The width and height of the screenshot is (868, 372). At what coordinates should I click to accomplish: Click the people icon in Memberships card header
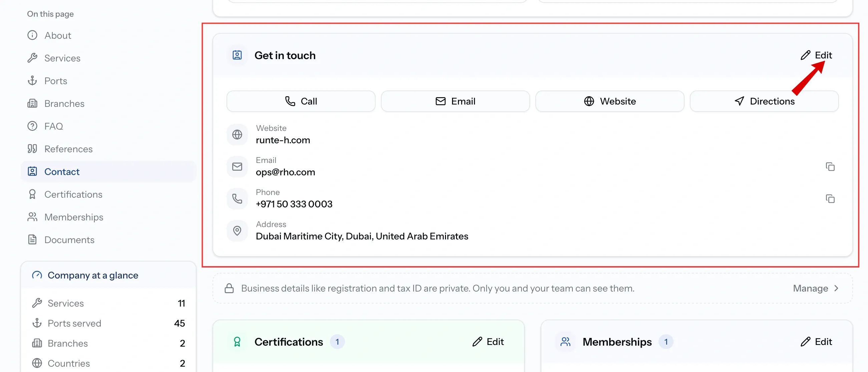[x=565, y=342]
